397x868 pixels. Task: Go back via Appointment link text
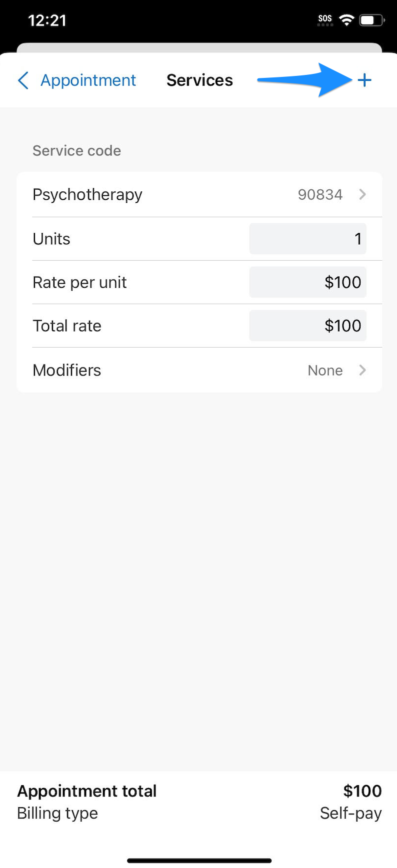[x=88, y=80]
